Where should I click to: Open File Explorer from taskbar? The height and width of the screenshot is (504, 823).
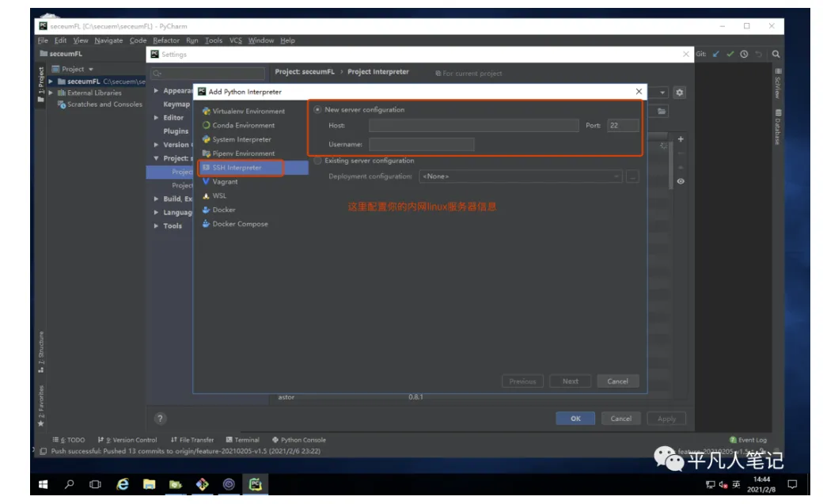(x=149, y=484)
